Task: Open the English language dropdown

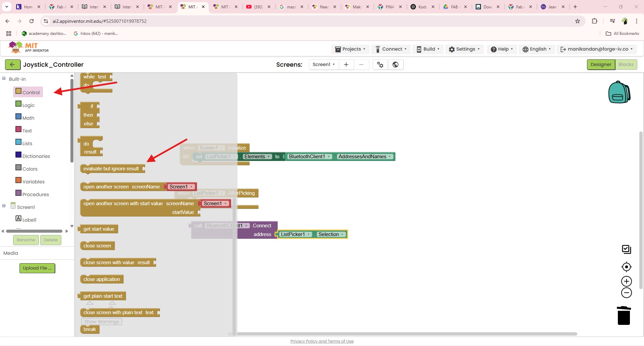Action: pos(537,49)
